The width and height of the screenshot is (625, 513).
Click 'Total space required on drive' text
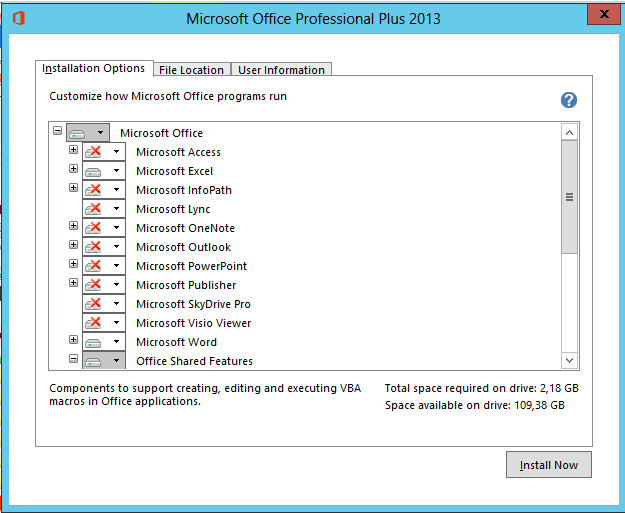[482, 388]
